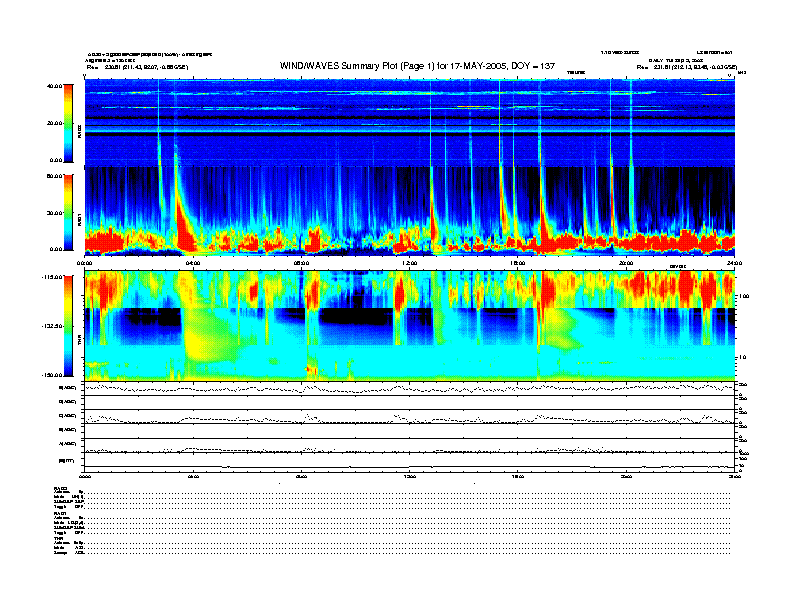Click the 20.00 label on RAD2 color scale
The width and height of the screenshot is (792, 612).
(x=54, y=123)
